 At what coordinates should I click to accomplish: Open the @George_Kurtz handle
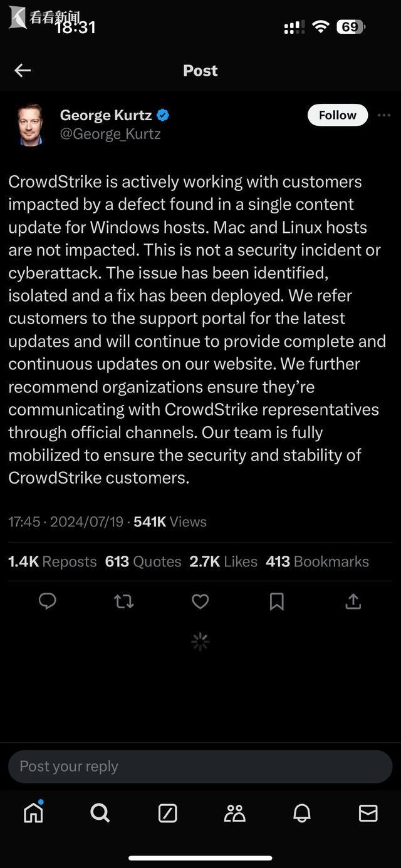[x=110, y=134]
